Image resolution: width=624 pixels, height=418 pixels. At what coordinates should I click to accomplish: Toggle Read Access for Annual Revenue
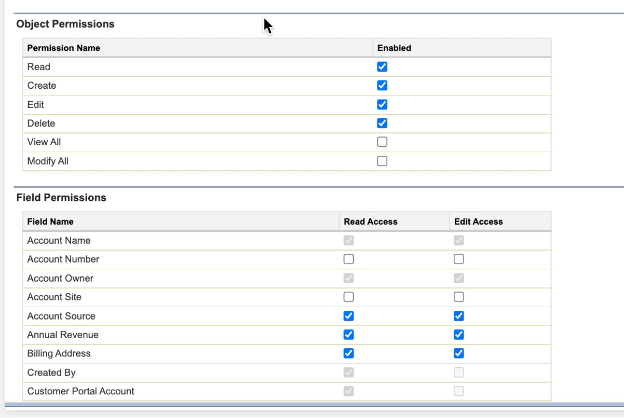pyautogui.click(x=349, y=334)
